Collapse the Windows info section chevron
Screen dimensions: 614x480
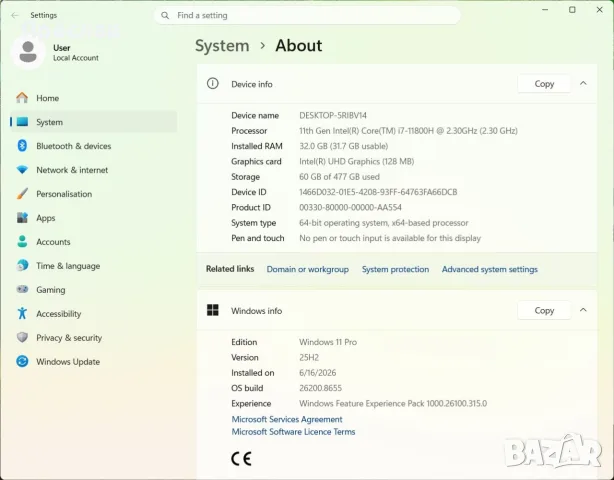click(583, 310)
